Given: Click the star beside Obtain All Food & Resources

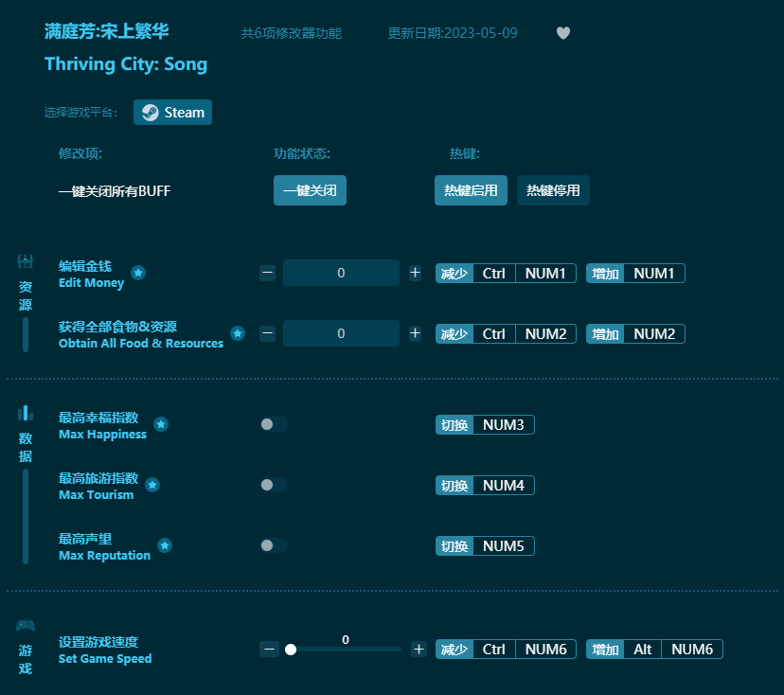Looking at the screenshot, I should click(238, 333).
